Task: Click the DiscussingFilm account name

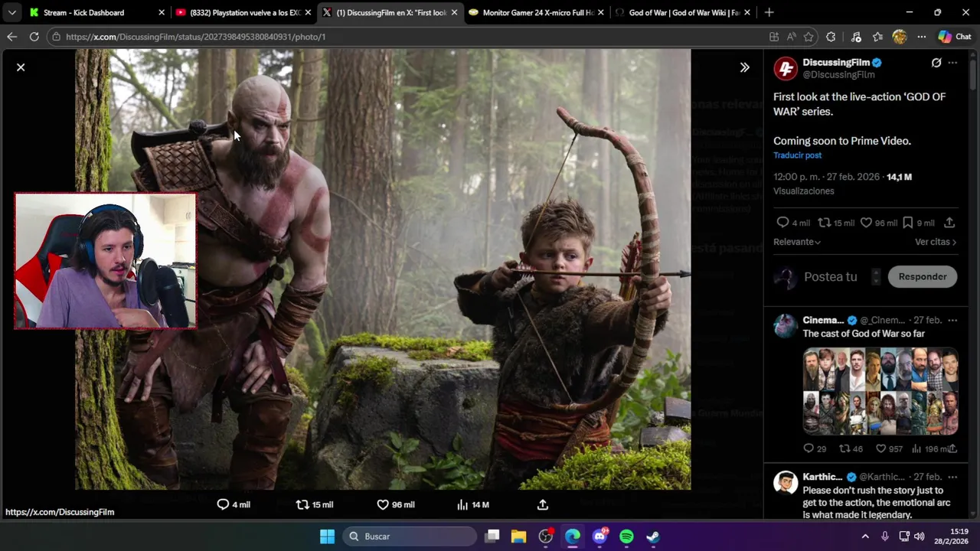Action: click(835, 62)
